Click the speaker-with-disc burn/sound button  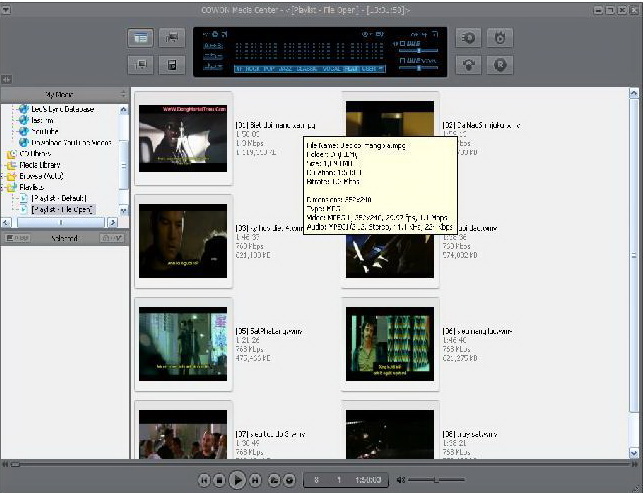pyautogui.click(x=469, y=38)
